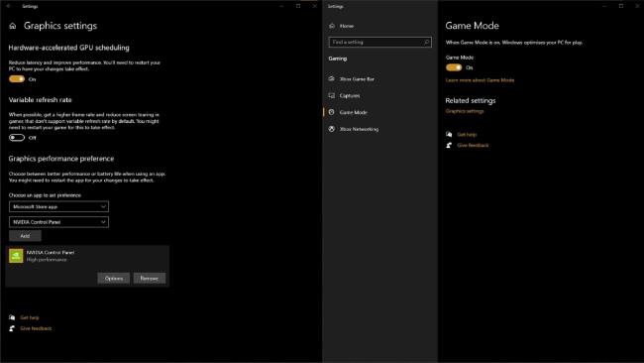Click the Get help icon in Graphics settings
Viewport: 644px width, 363px height.
(x=12, y=317)
